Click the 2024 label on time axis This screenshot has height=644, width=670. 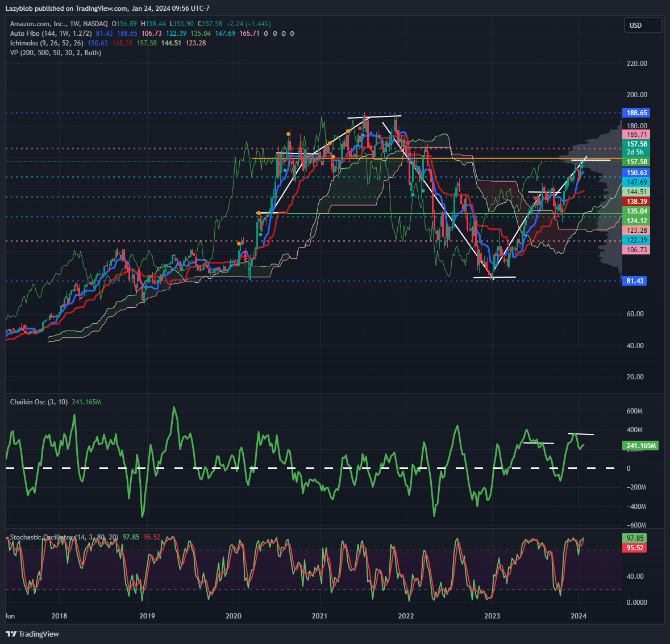tap(579, 616)
